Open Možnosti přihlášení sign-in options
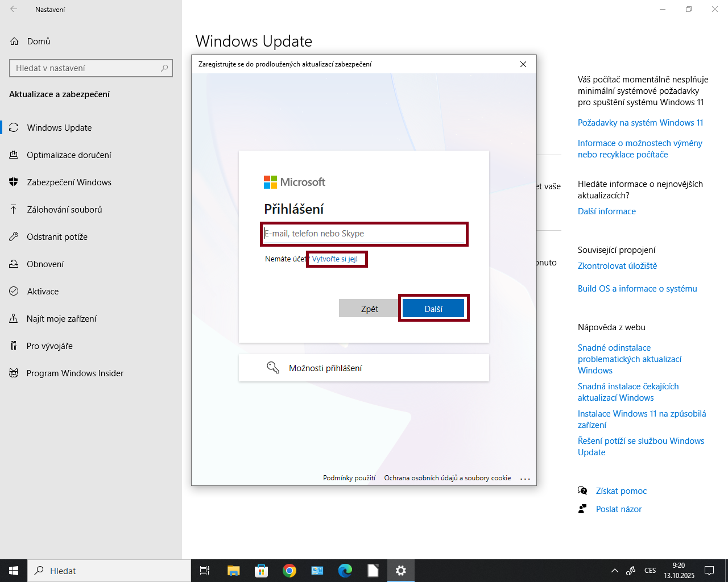The image size is (728, 582). [364, 368]
